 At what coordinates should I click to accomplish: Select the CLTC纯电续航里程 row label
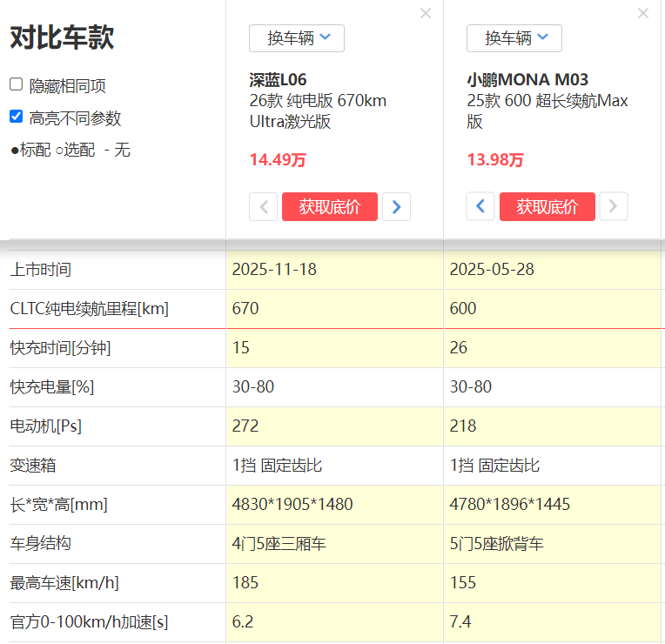click(89, 309)
